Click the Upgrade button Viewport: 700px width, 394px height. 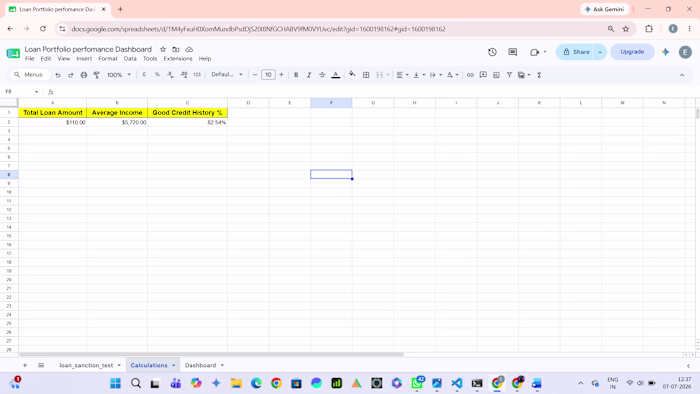(x=632, y=52)
